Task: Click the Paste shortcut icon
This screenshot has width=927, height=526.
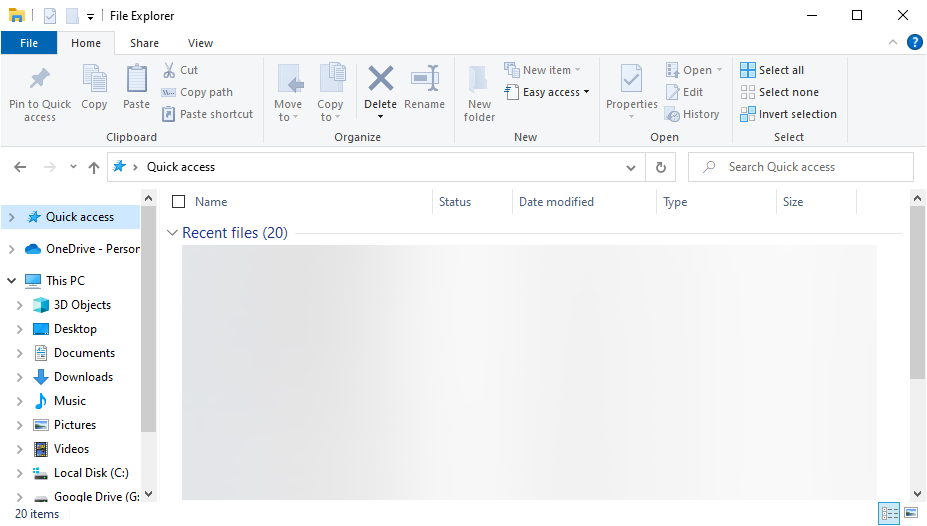Action: (168, 114)
